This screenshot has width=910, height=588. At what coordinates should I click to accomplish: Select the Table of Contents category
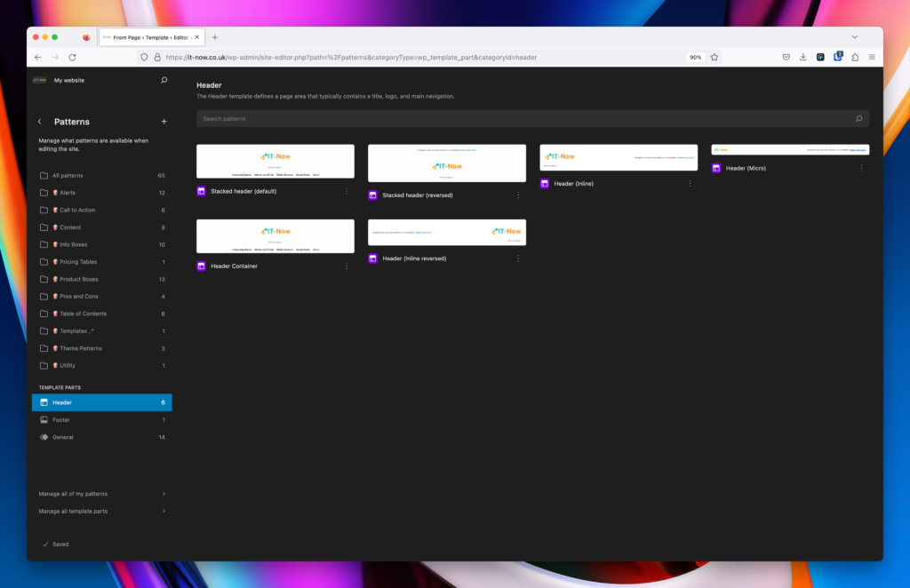[102, 314]
